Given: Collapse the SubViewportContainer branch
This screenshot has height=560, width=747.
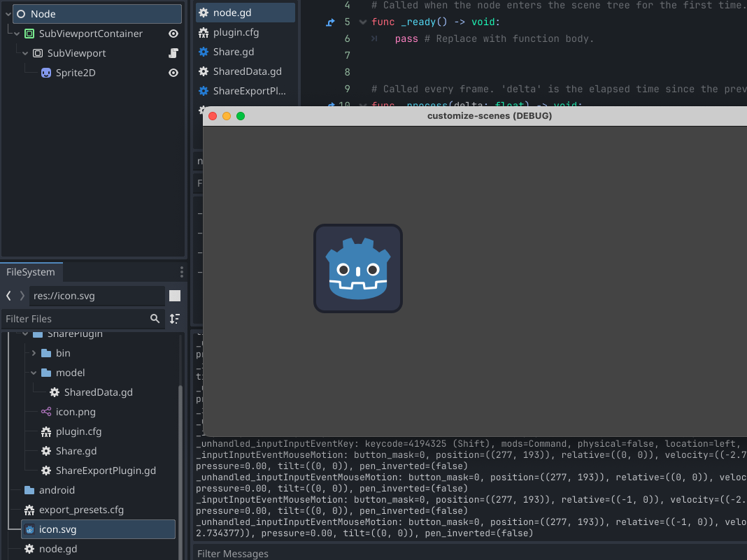Looking at the screenshot, I should point(17,34).
